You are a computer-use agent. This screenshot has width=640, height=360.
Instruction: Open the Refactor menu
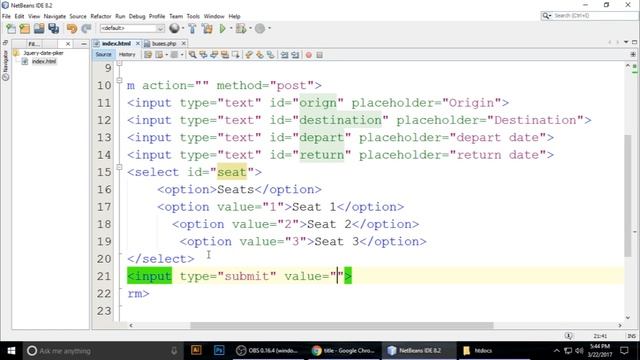(x=101, y=16)
